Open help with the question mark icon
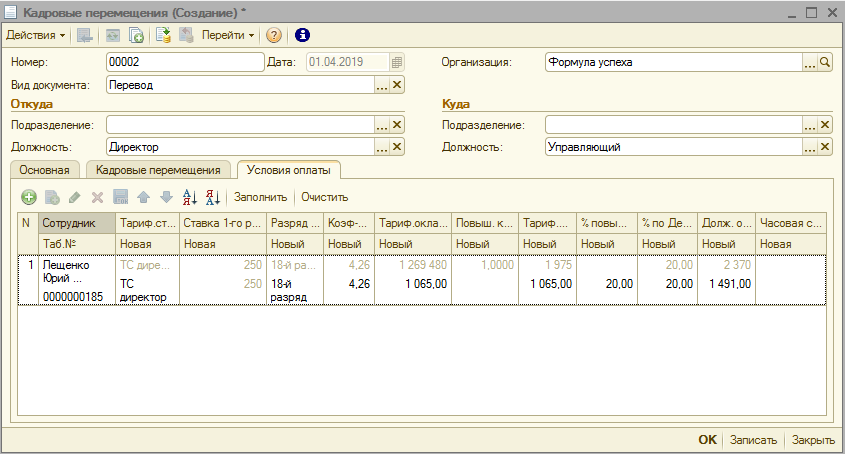Viewport: 845px width, 454px height. pos(274,35)
